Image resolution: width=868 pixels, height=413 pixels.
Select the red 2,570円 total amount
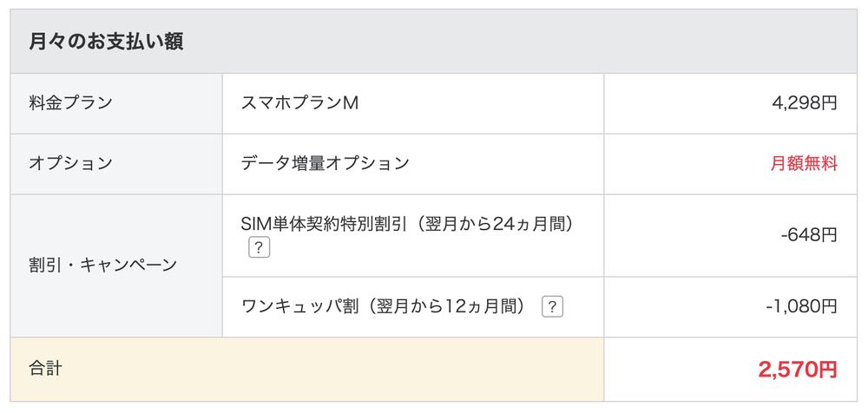798,370
